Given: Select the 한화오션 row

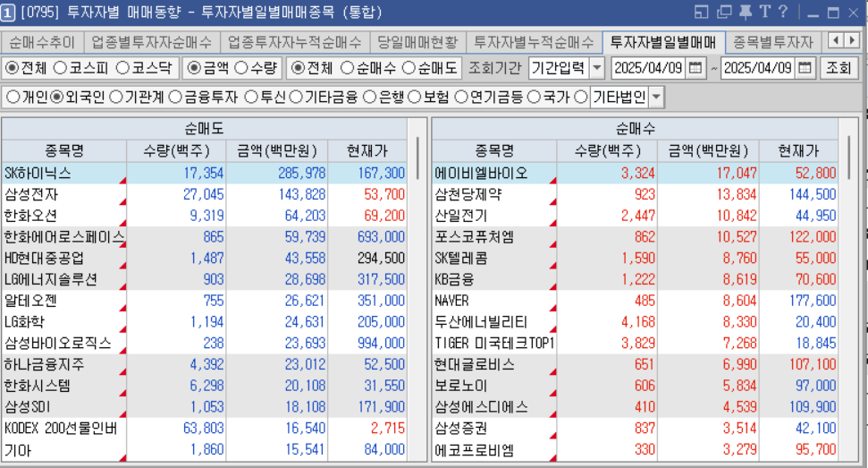Looking at the screenshot, I should click(x=205, y=216).
